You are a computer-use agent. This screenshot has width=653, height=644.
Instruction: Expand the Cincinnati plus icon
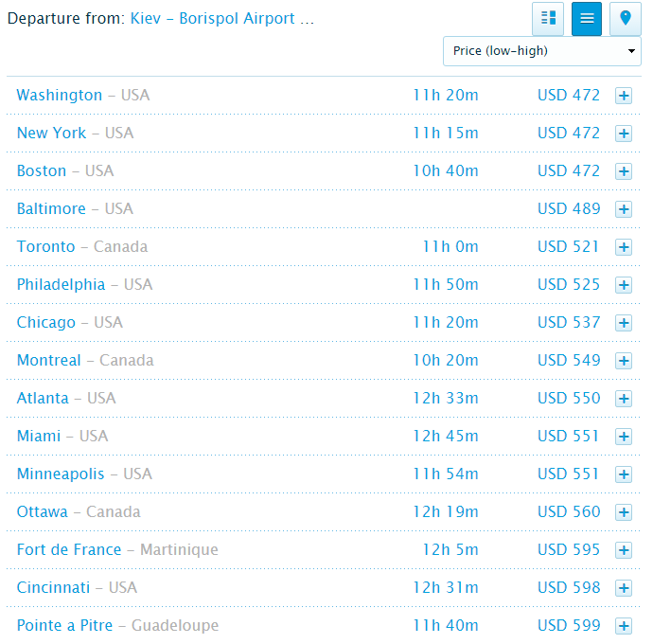tap(624, 588)
